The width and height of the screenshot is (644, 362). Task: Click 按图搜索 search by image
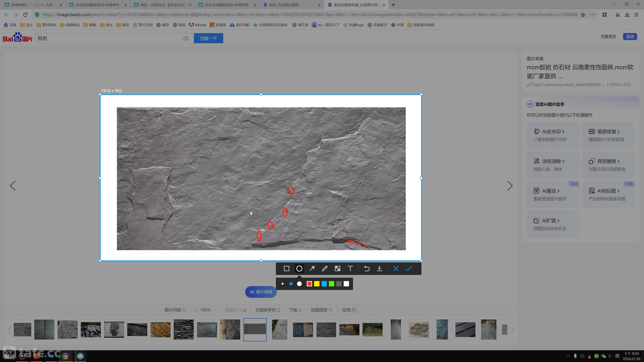(321, 310)
